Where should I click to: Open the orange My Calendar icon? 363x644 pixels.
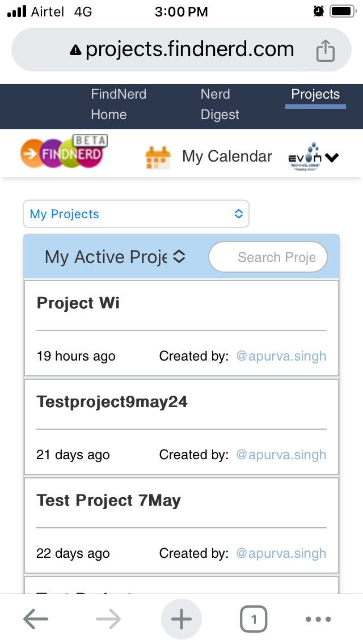(158, 157)
